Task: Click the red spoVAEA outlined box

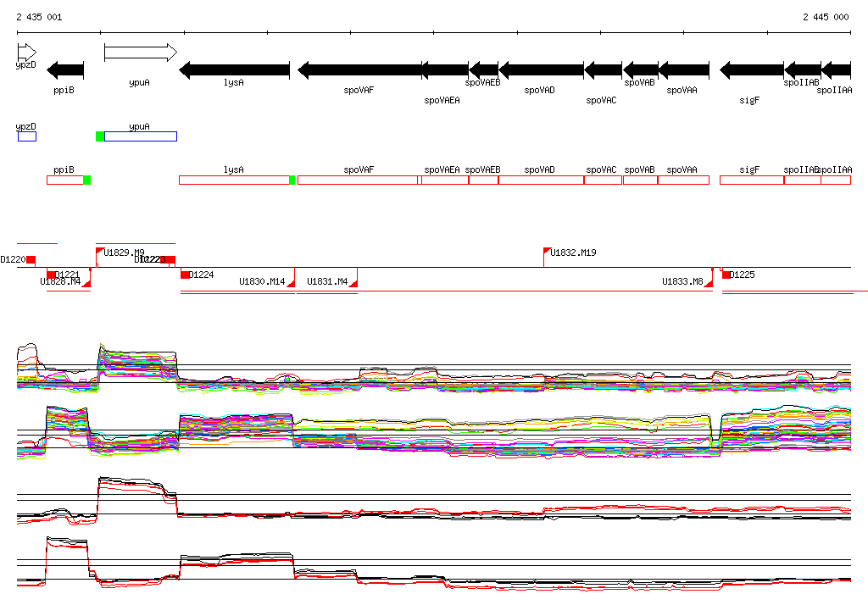Action: tap(445, 180)
